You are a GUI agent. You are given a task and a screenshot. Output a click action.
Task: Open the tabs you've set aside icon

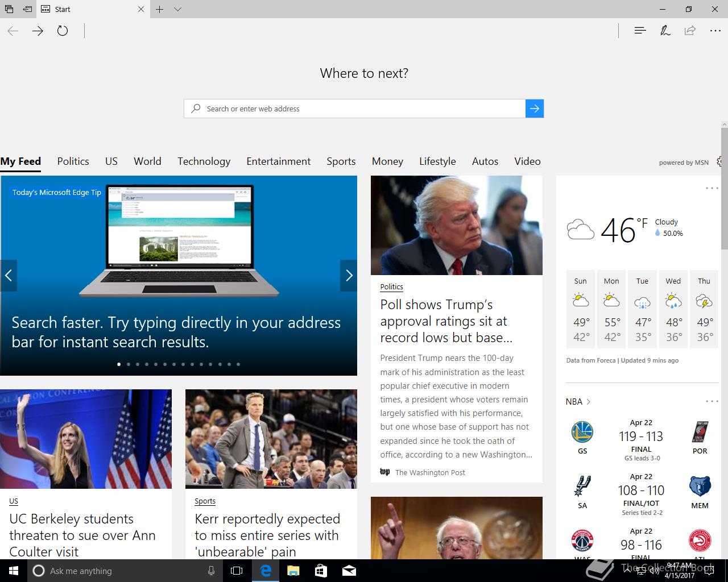pos(9,9)
